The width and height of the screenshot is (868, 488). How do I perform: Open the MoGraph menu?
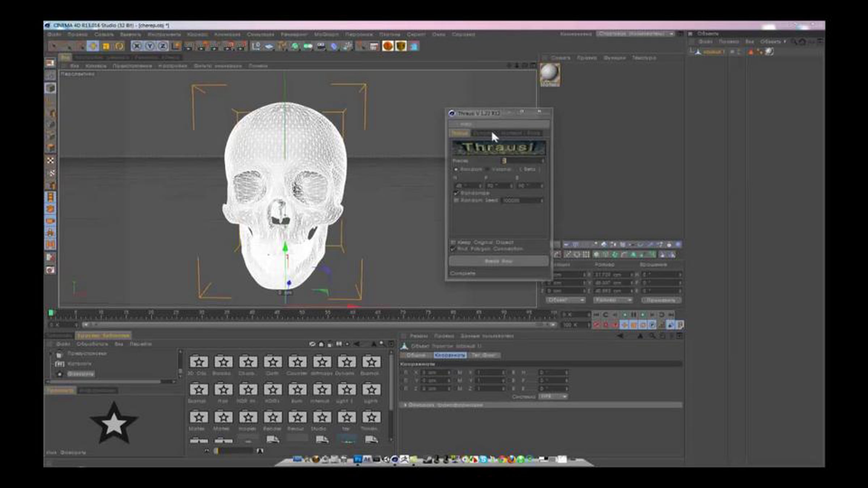[326, 34]
